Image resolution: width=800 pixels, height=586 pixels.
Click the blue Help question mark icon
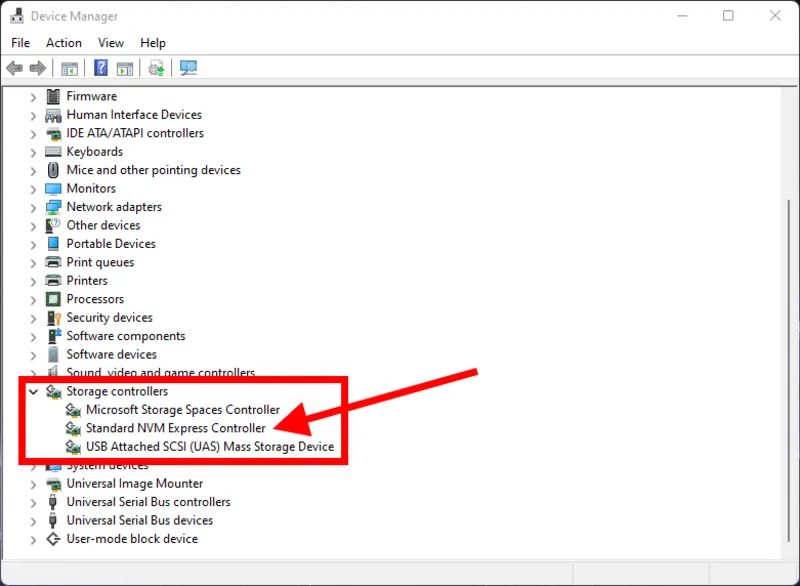coord(101,67)
